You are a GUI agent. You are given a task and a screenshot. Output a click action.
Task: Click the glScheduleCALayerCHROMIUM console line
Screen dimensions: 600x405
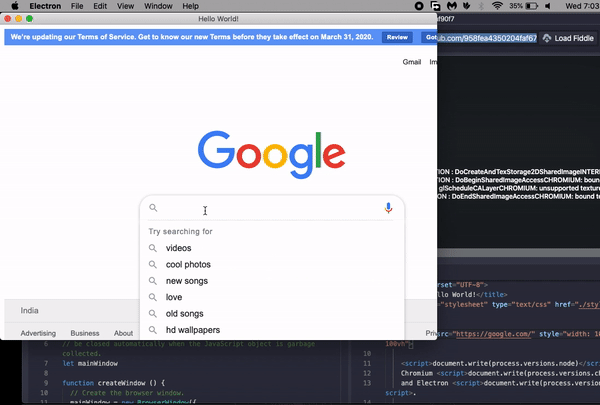(x=518, y=188)
